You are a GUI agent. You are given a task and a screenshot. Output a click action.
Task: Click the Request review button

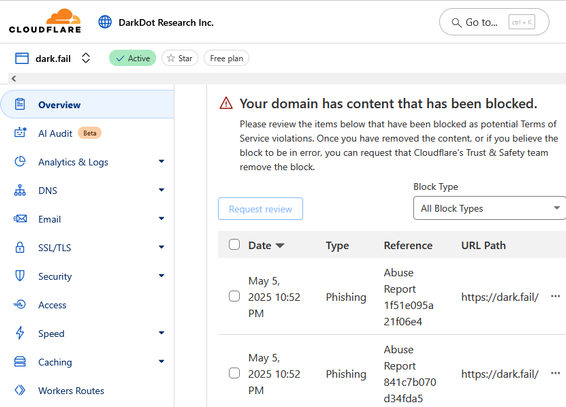[260, 209]
